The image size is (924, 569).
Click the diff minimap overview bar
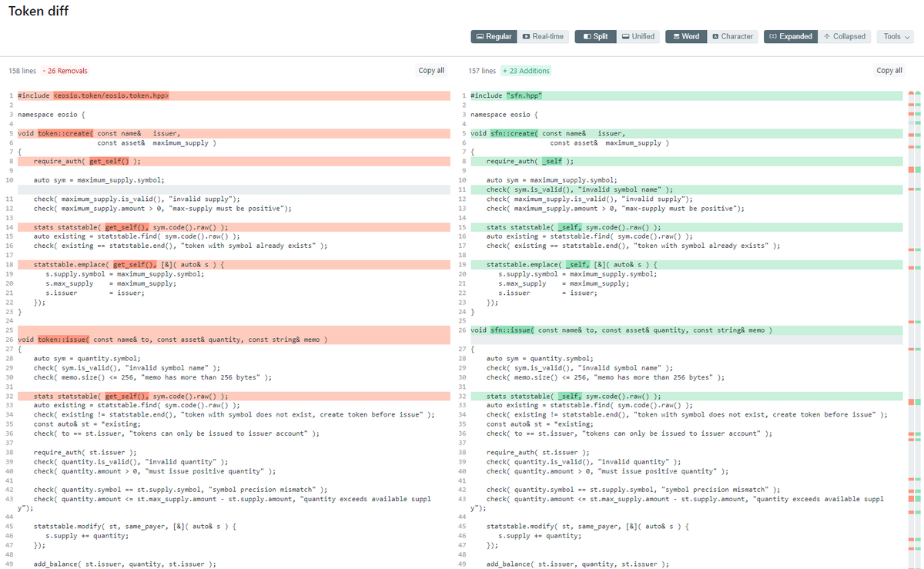tap(914, 331)
